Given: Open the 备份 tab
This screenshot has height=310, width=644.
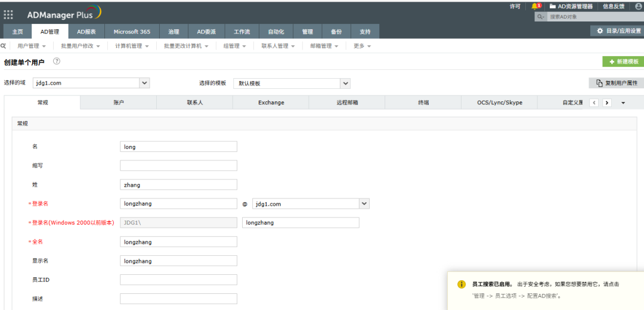Looking at the screenshot, I should [336, 32].
